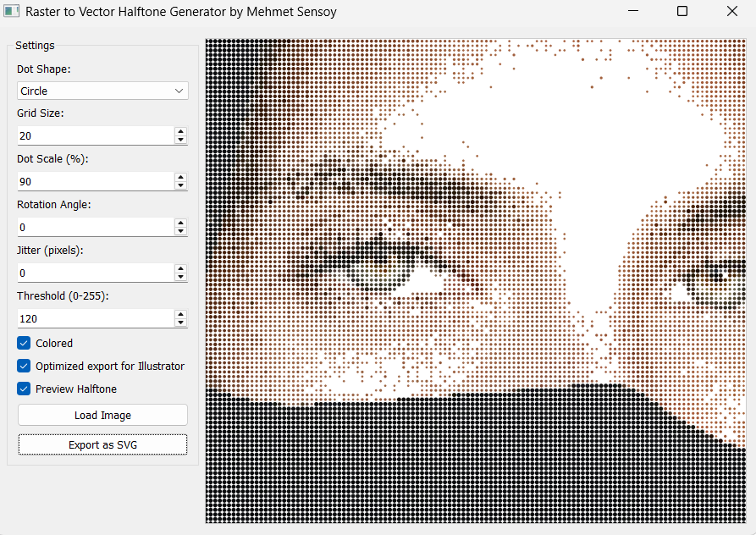Click the Dot Scale value field

[x=96, y=181]
